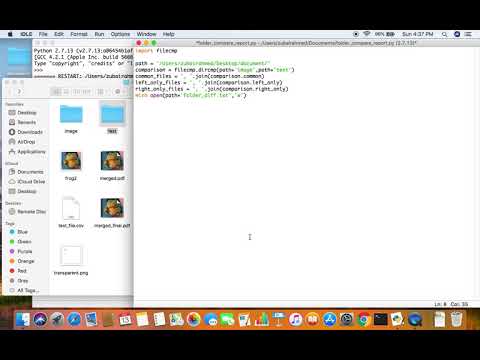Open Finder from the Dock

click(23, 319)
